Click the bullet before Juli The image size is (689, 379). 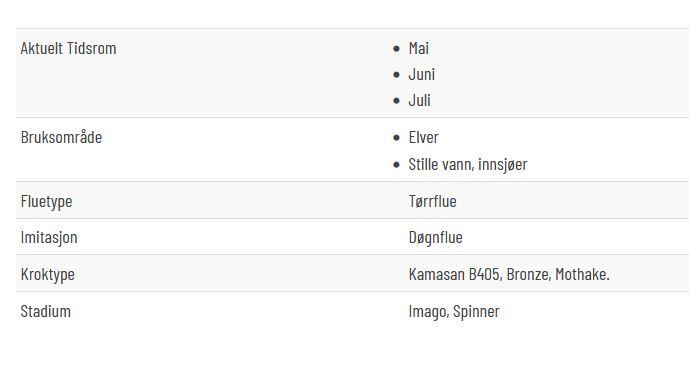(396, 101)
